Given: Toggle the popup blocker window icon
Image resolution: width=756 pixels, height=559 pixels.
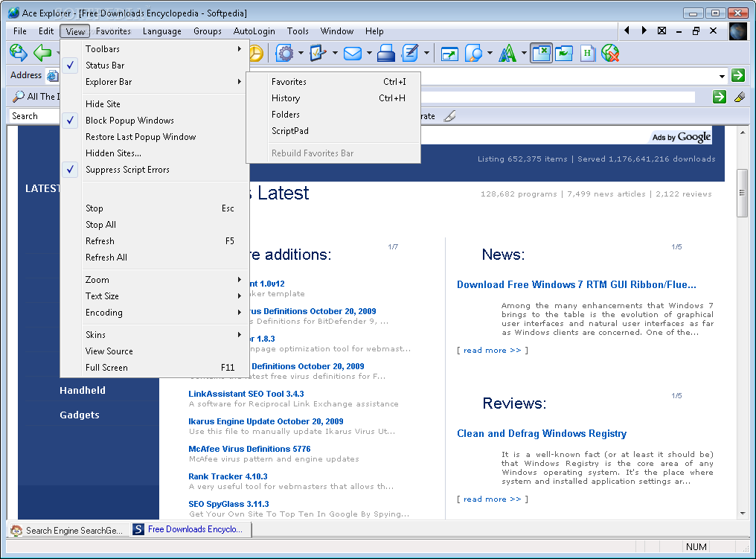Looking at the screenshot, I should coord(541,53).
